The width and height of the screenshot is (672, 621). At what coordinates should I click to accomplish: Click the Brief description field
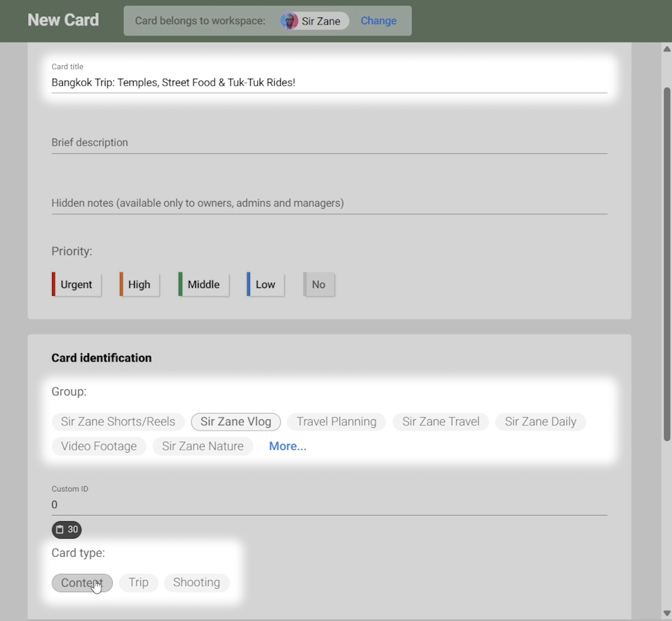(x=329, y=142)
